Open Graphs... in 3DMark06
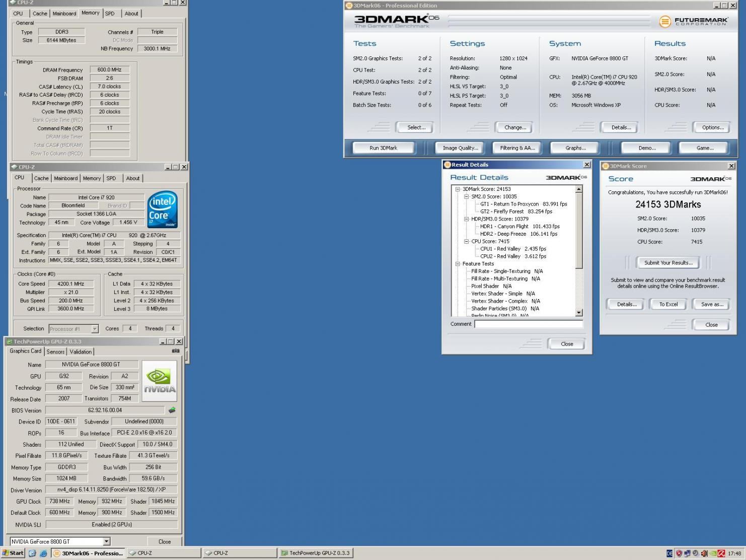Image resolution: width=746 pixels, height=560 pixels. (575, 148)
